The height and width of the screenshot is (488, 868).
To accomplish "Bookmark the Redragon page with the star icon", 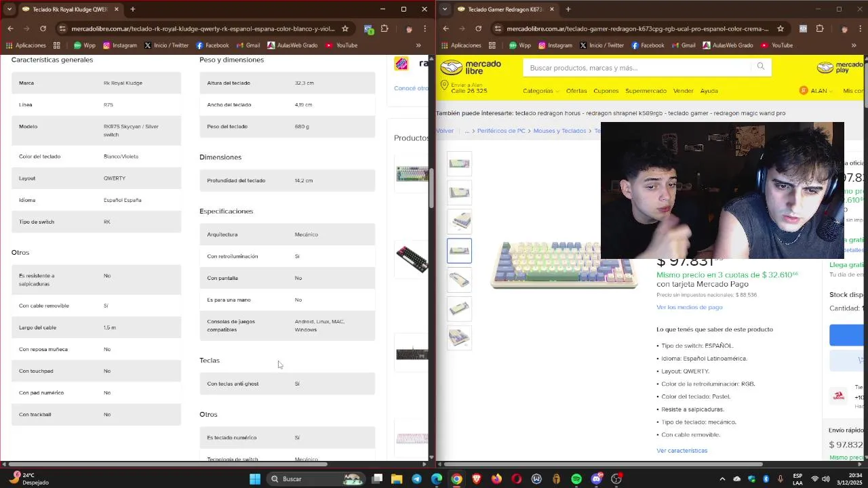I will 781,28.
